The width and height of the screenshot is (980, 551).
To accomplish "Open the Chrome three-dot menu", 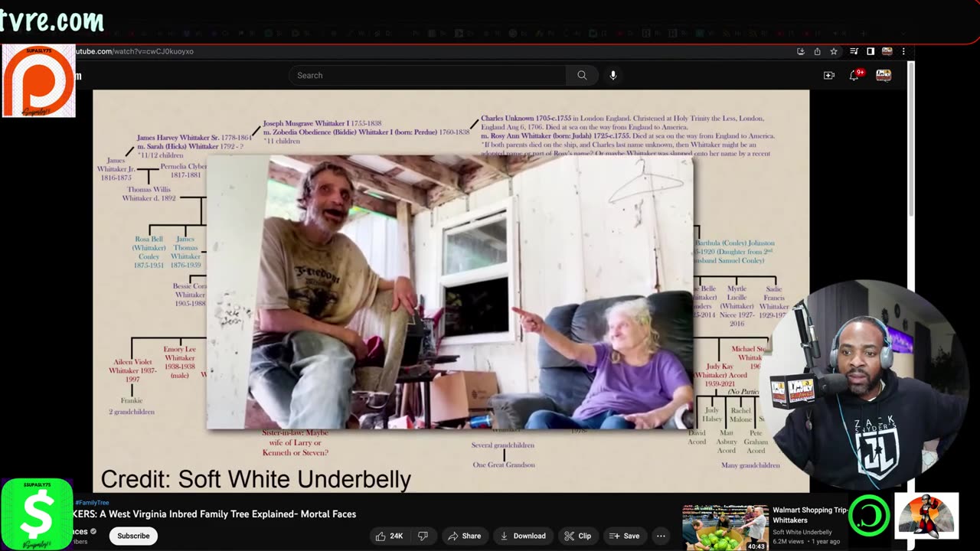I will (x=903, y=51).
